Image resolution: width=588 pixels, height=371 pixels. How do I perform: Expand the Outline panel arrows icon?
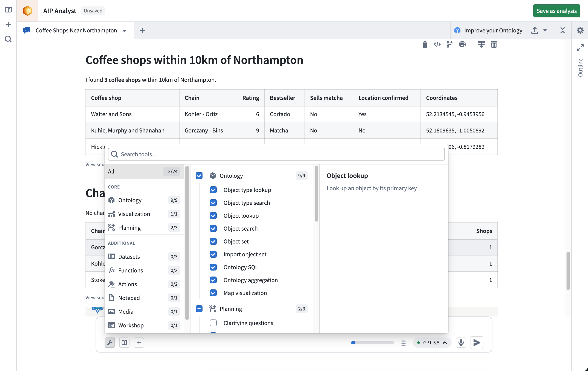coord(580,48)
